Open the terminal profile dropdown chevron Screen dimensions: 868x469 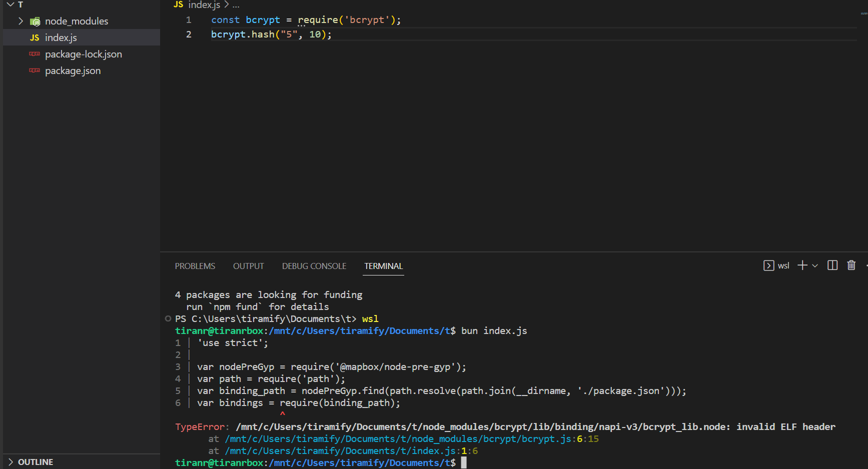pyautogui.click(x=814, y=265)
